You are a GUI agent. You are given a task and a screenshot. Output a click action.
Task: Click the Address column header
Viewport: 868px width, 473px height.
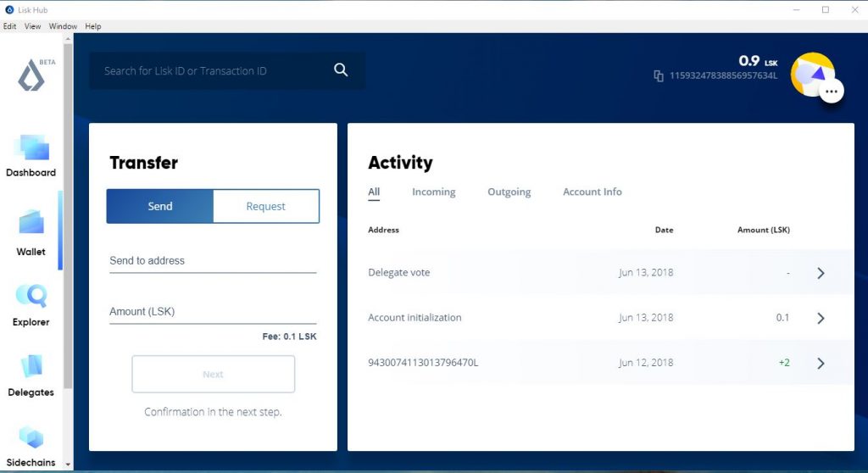(383, 230)
